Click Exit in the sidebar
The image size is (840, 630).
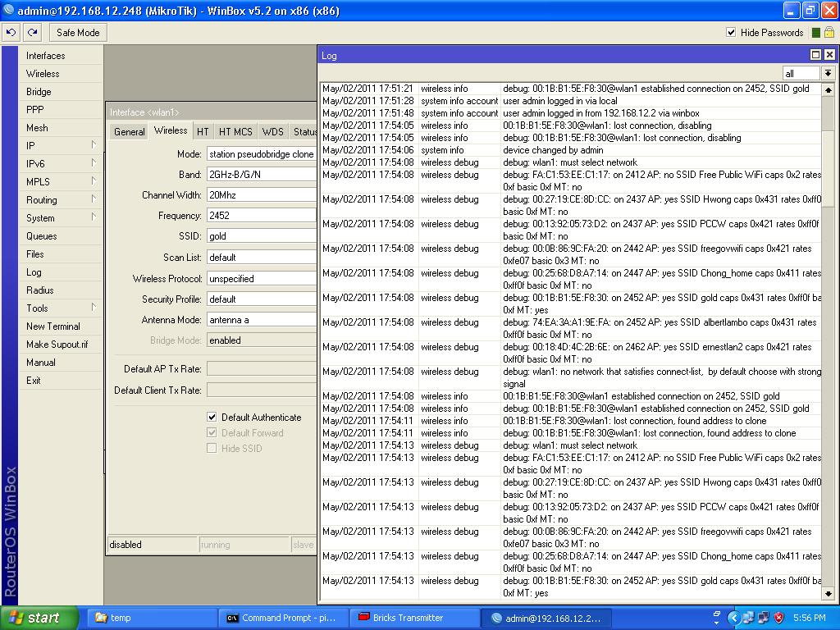[60, 381]
